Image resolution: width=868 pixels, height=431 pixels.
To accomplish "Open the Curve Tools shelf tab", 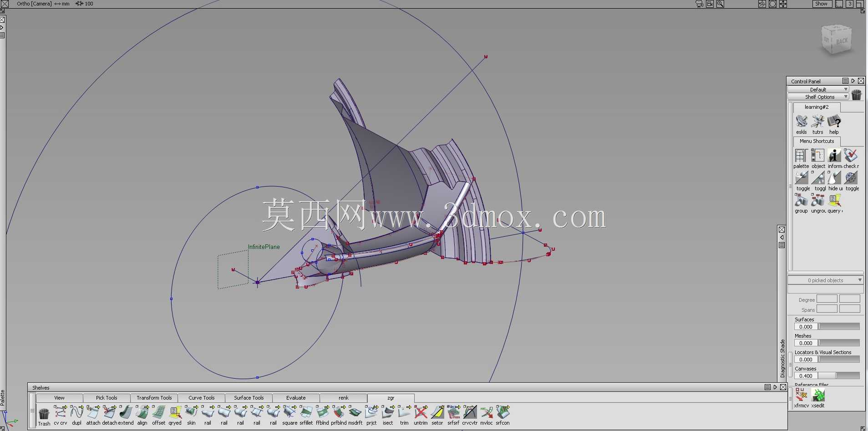I will click(x=201, y=398).
